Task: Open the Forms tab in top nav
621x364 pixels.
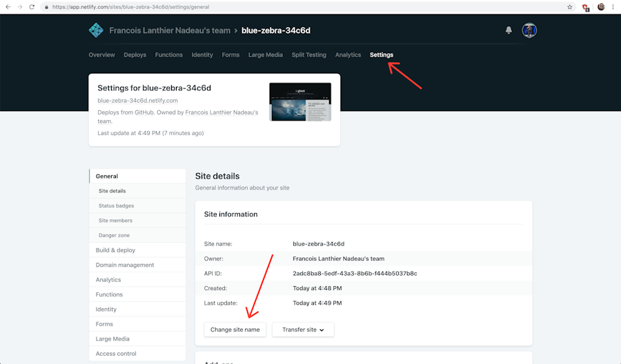Action: click(x=230, y=54)
